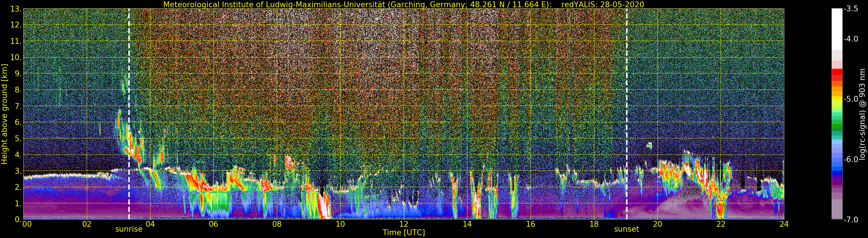The image size is (868, 238).
Task: Click the -7.0 label on the color bar
Action: coord(851,220)
